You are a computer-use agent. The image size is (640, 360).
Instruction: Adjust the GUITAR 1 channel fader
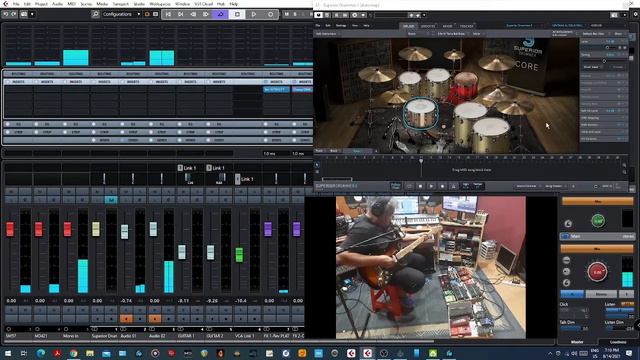[182, 252]
